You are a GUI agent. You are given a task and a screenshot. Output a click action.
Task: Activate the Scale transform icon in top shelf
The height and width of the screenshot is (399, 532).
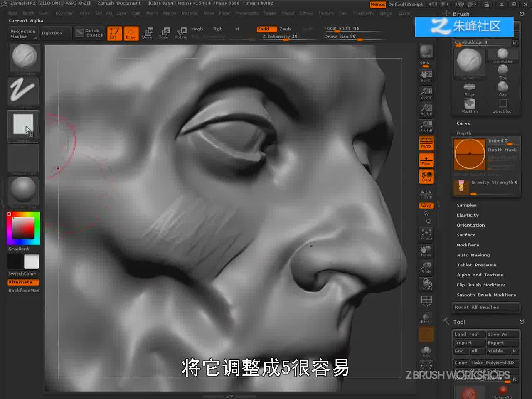(x=164, y=33)
